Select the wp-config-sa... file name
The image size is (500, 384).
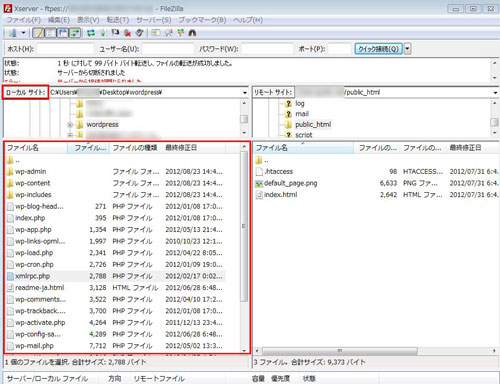tap(38, 334)
